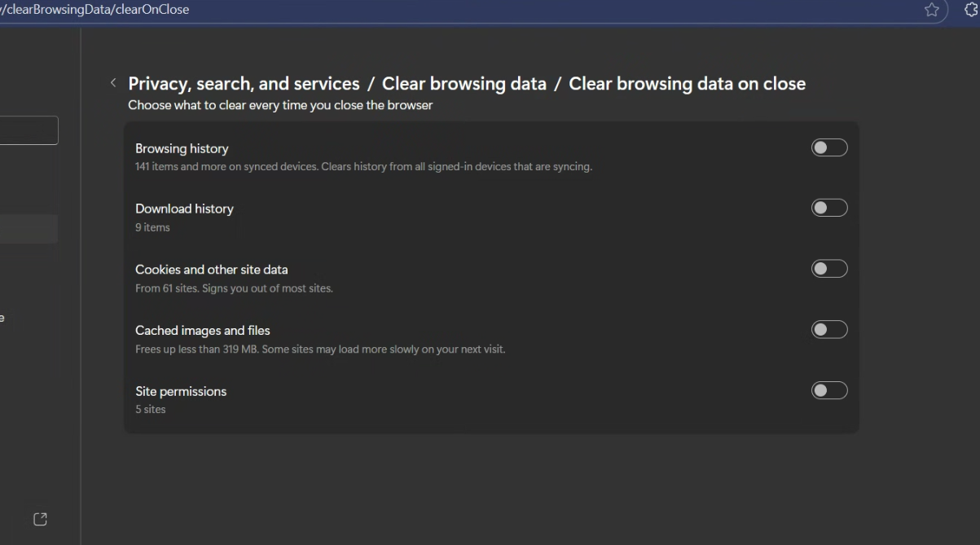Click the favorites star icon in address bar

click(x=932, y=10)
